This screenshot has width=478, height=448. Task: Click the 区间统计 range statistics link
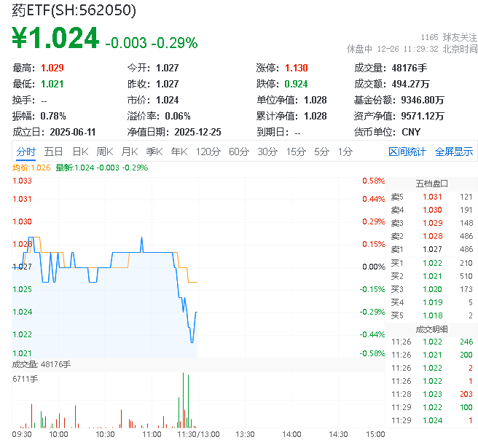point(407,152)
